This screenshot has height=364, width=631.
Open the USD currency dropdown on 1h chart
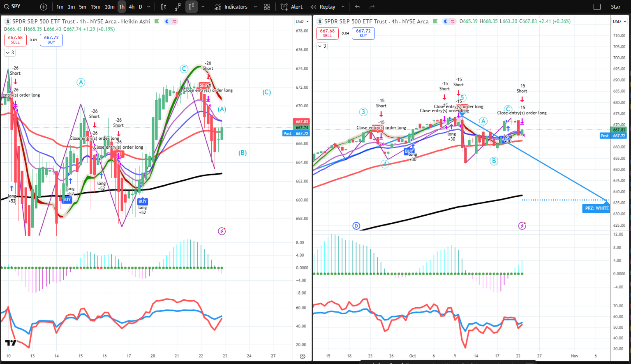pos(302,21)
